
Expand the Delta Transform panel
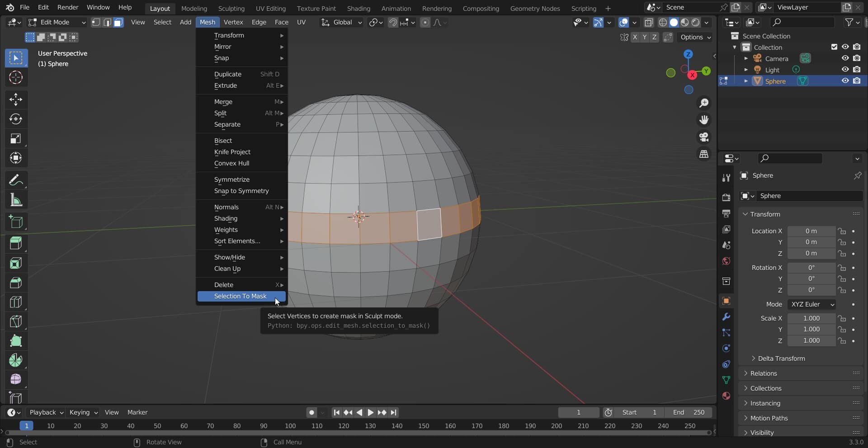[781, 358]
